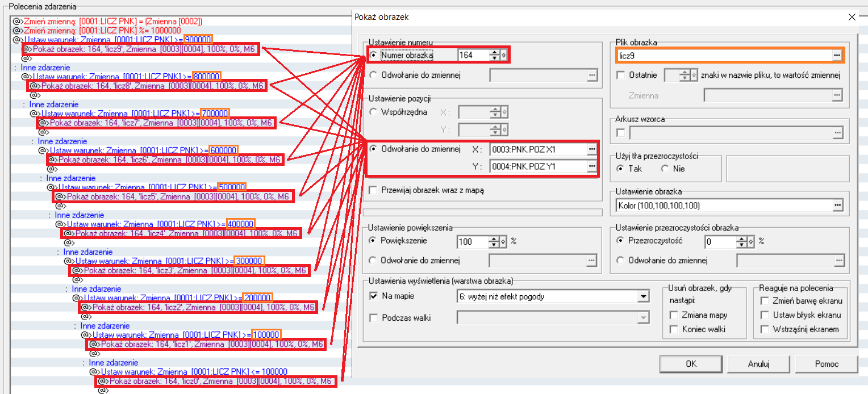Select the Współrzędna position radio button

[x=373, y=112]
